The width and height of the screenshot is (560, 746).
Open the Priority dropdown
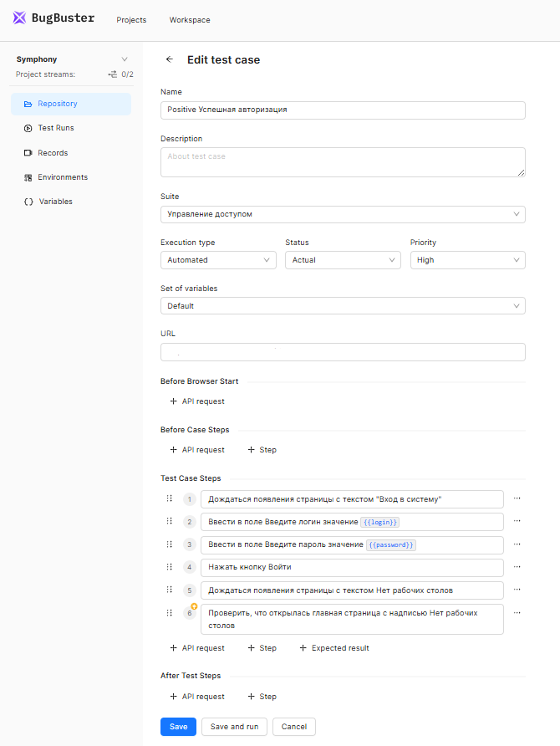(467, 260)
